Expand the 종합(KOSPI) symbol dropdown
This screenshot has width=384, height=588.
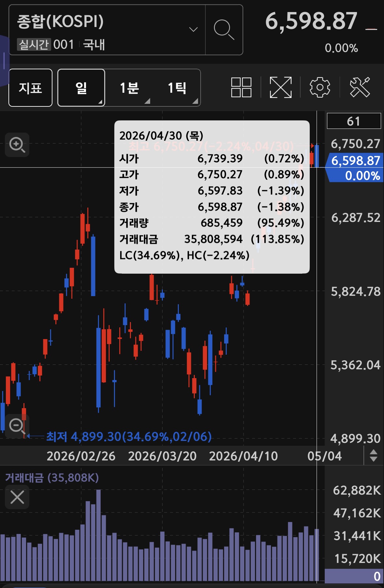click(193, 30)
